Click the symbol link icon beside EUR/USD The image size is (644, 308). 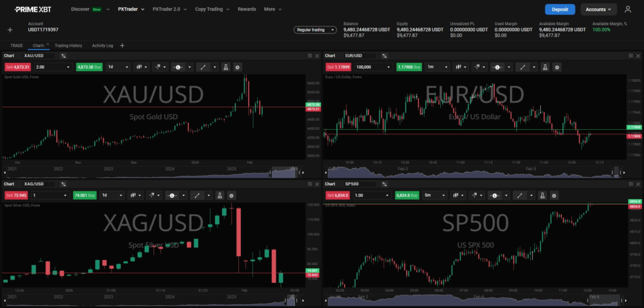[384, 56]
